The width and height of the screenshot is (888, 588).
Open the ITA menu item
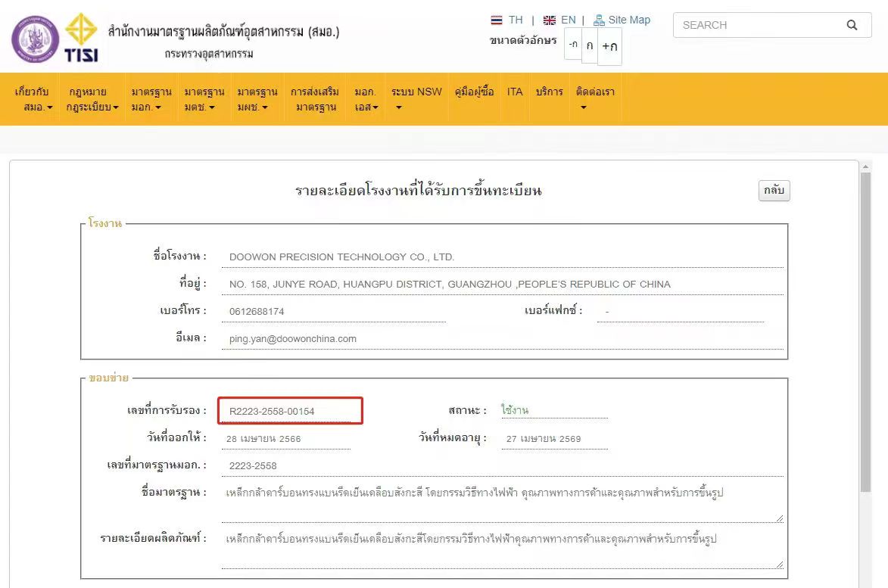[515, 92]
